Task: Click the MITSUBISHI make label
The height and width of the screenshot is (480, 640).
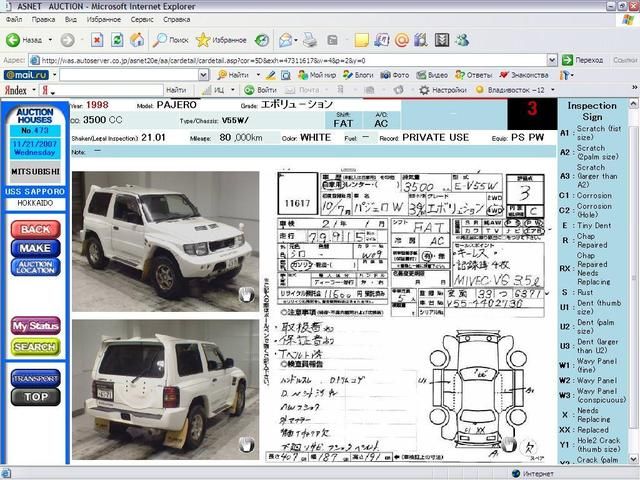Action: pyautogui.click(x=35, y=172)
